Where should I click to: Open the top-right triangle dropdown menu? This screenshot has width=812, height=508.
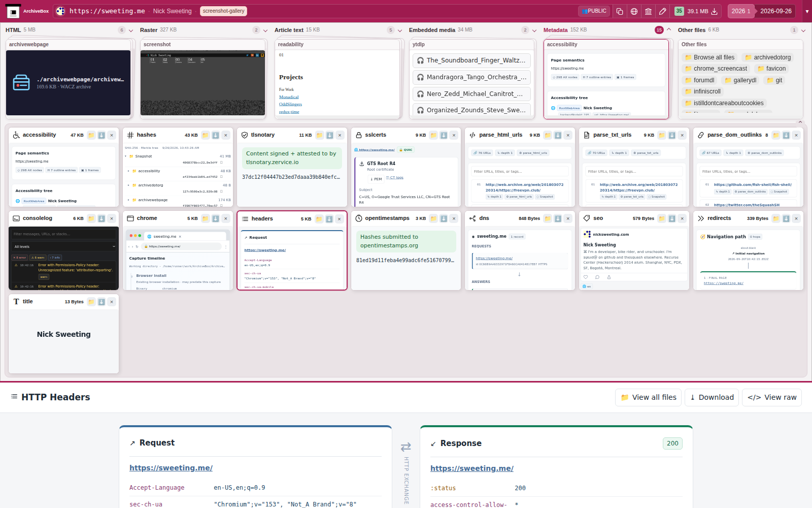807,11
